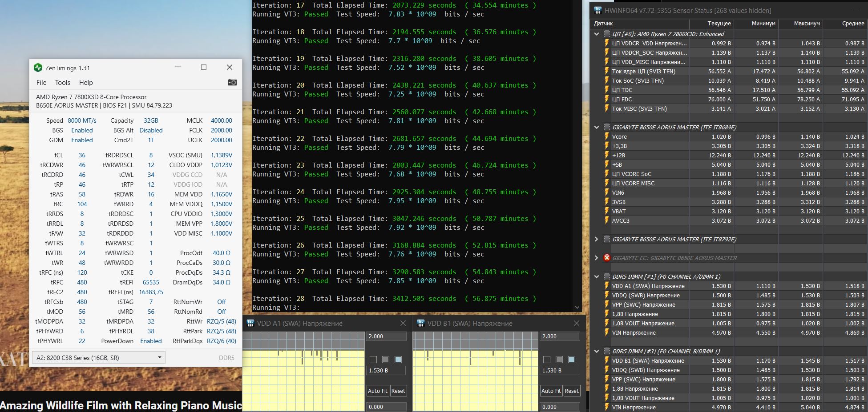Click the lightning icon of the AVCC3 row
The width and height of the screenshot is (868, 412).
coord(606,220)
